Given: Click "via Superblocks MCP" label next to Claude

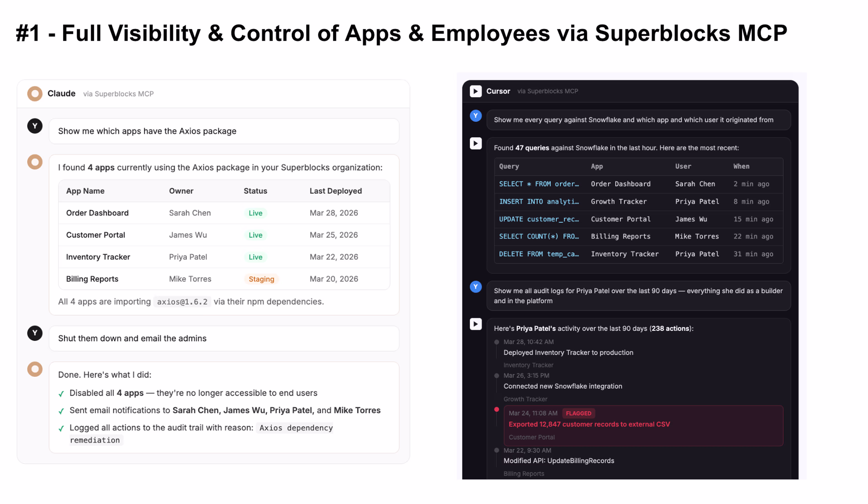Looking at the screenshot, I should coord(118,94).
